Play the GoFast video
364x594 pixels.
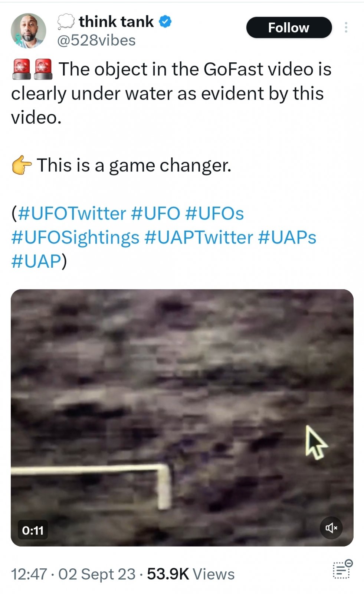pyautogui.click(x=182, y=417)
